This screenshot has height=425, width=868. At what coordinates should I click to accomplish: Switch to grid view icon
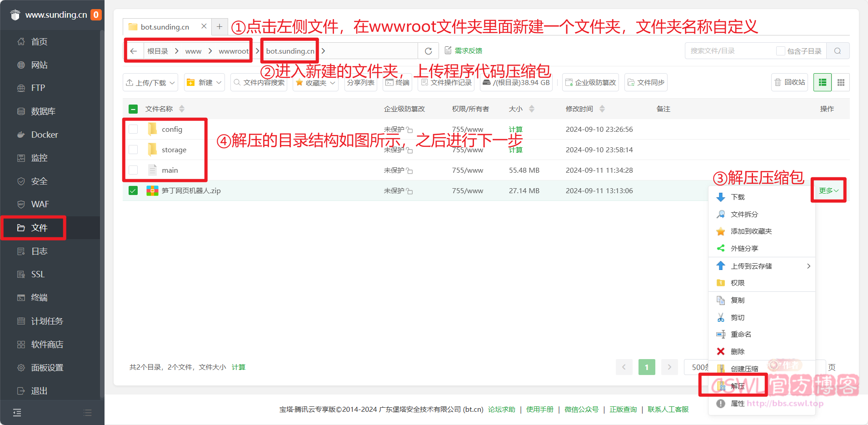tap(841, 82)
